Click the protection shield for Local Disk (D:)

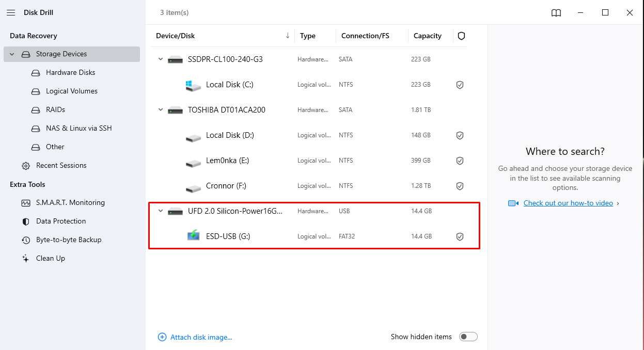[460, 135]
